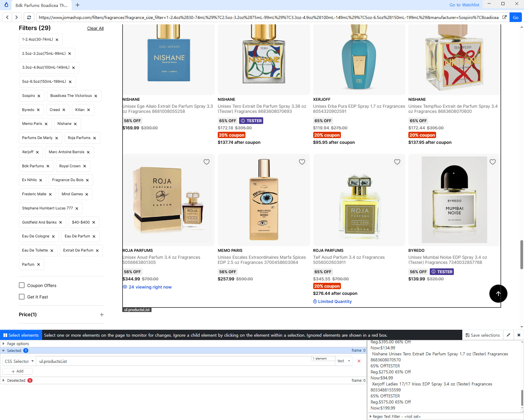Remove the $40-$400 price filter
The height and width of the screenshot is (420, 524).
pyautogui.click(x=94, y=222)
